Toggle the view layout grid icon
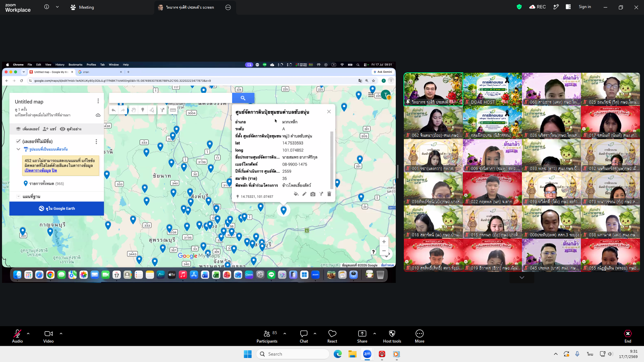Image resolution: width=644 pixels, height=362 pixels. tap(568, 7)
